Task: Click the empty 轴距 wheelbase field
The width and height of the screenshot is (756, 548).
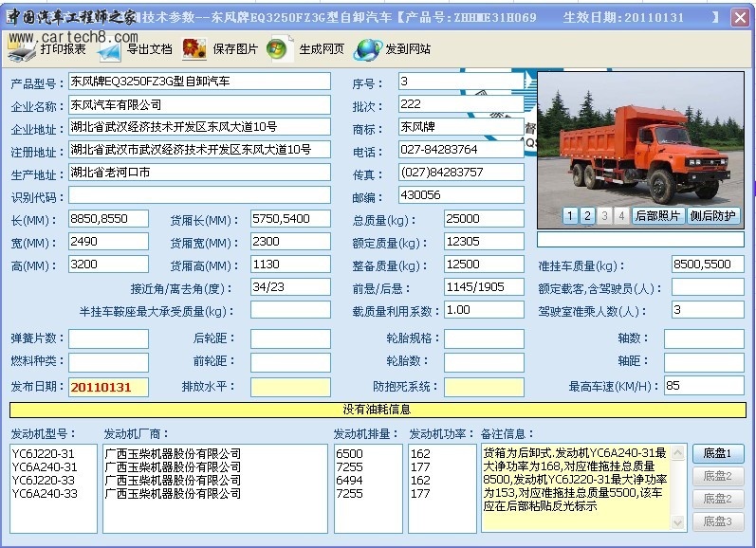Action: click(x=705, y=362)
